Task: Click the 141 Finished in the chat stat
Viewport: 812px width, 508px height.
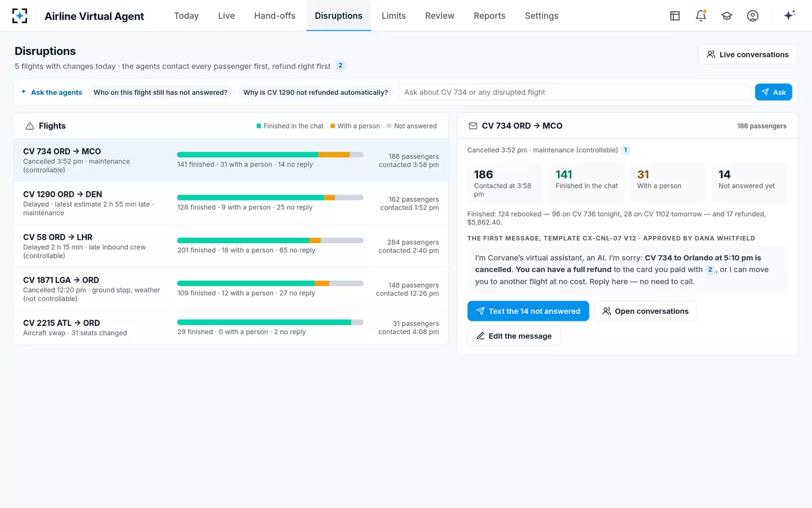Action: (586, 183)
